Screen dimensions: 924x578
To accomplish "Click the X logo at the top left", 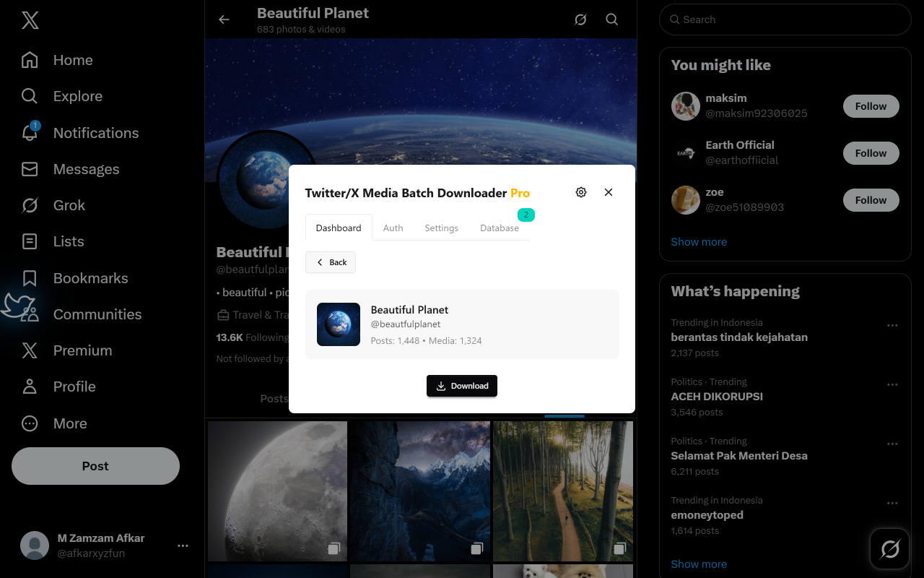I will coord(29,20).
